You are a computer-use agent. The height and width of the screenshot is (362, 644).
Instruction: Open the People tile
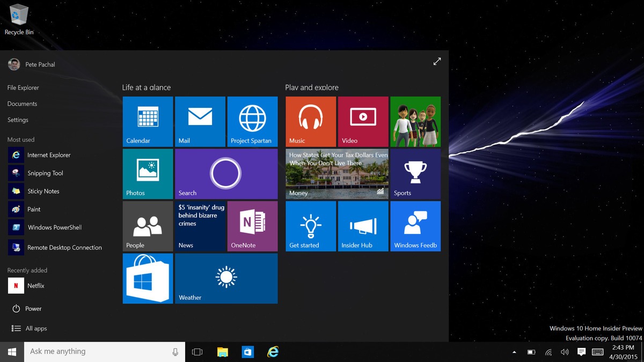point(148,226)
